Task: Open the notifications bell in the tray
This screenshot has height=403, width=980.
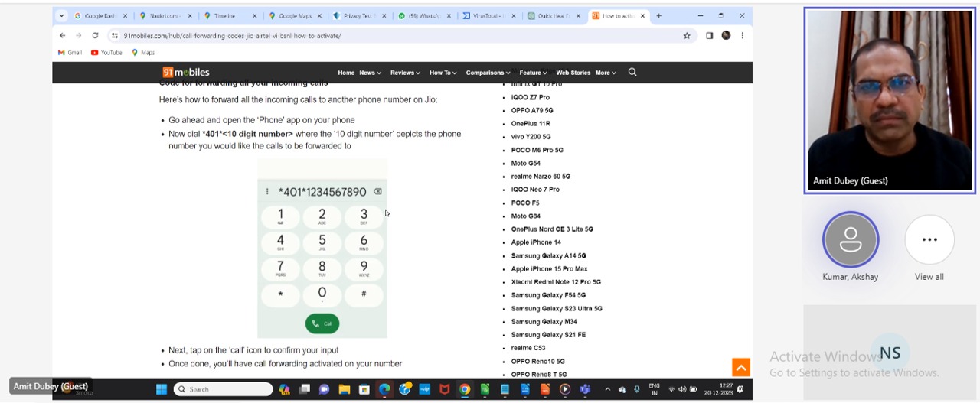Action: coord(740,389)
